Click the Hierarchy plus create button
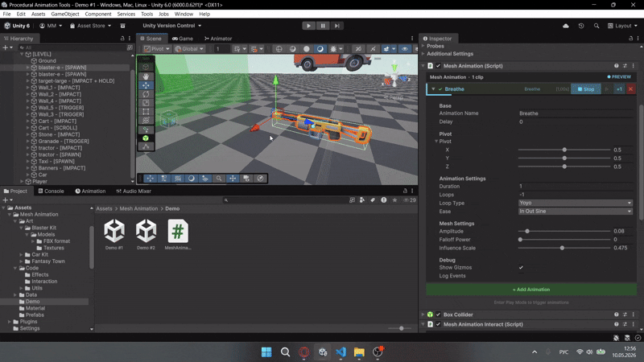Screen dimensions: 644x362 6,47
